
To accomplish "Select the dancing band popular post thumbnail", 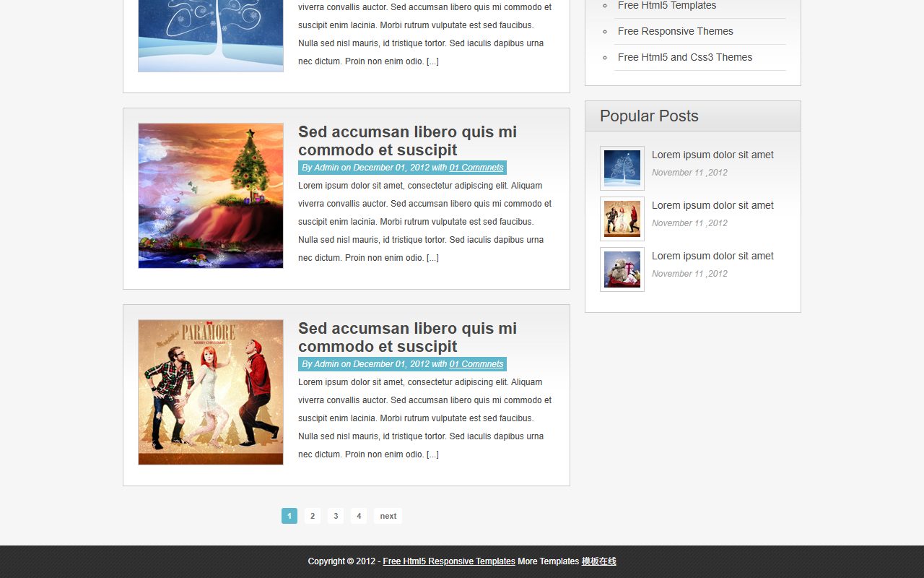I will (622, 219).
